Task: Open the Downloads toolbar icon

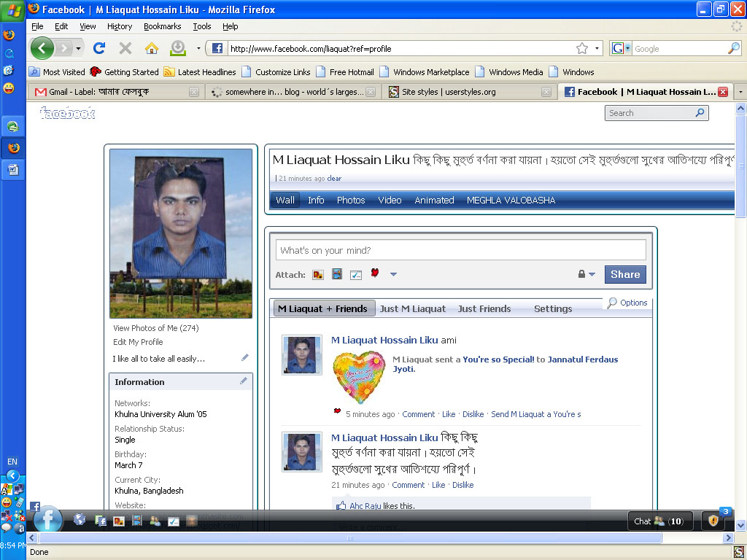Action: (x=178, y=48)
